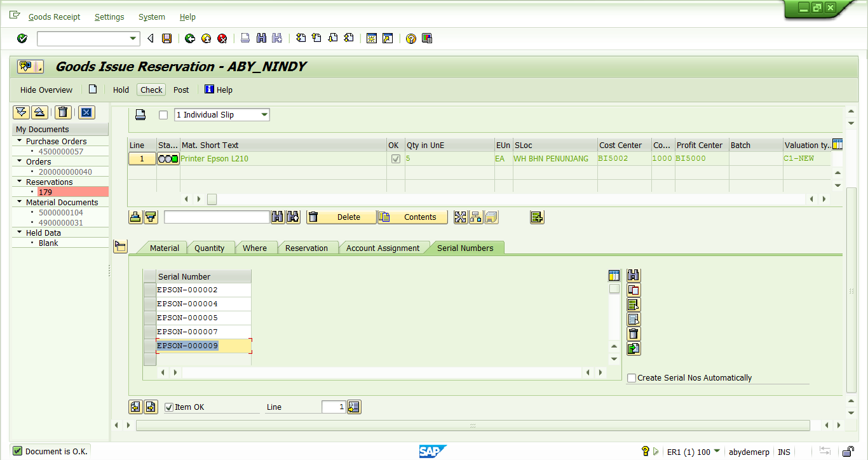Click the Hold button
This screenshot has width=868, height=460.
pyautogui.click(x=120, y=90)
